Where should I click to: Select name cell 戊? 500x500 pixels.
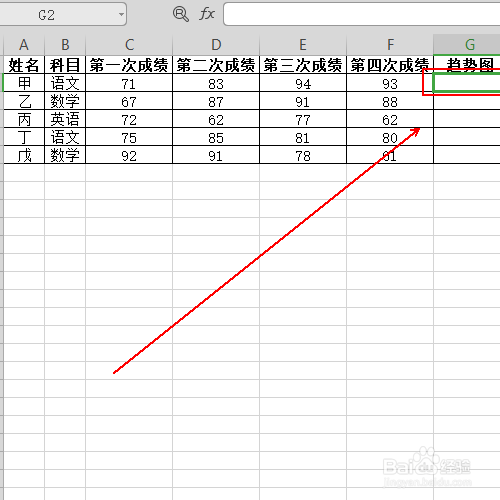tap(24, 155)
